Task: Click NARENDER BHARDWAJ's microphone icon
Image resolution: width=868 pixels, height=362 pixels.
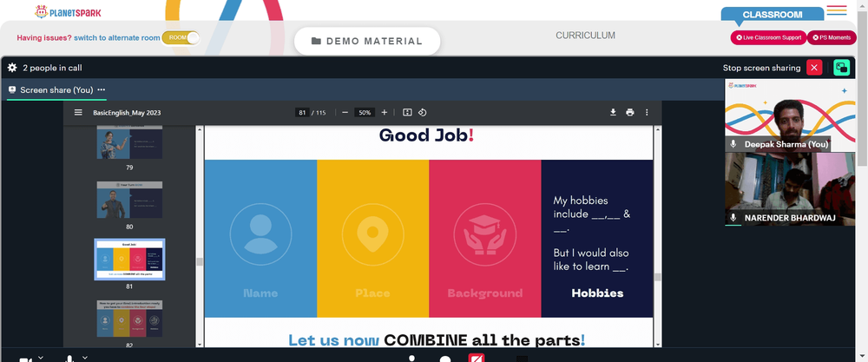Action: [x=733, y=218]
